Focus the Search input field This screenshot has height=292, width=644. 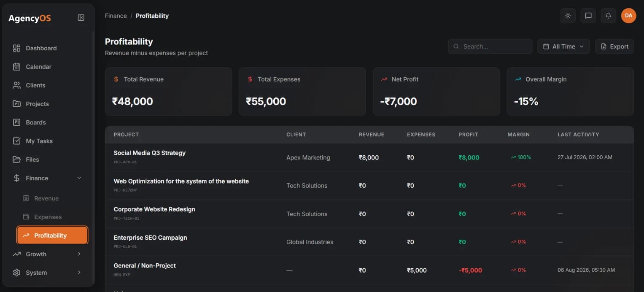tap(490, 46)
